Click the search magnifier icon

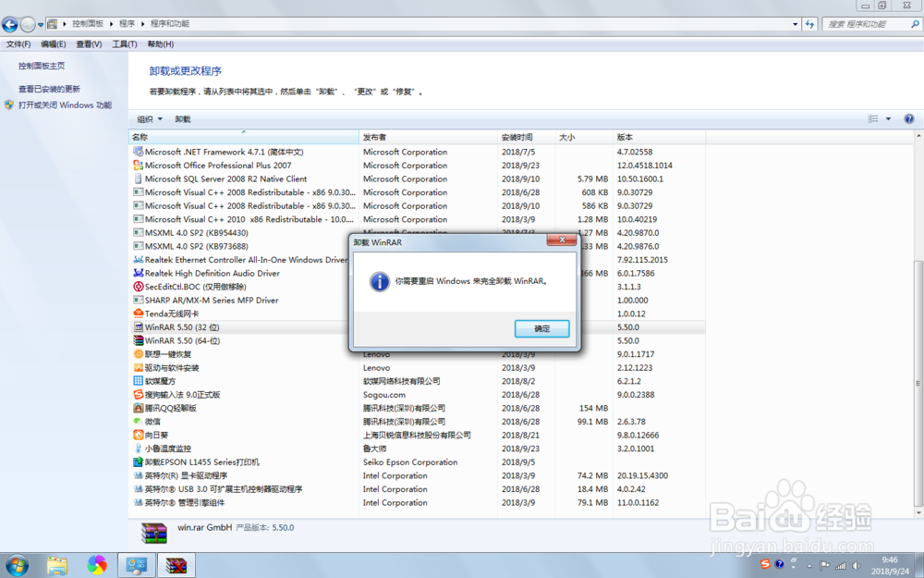pyautogui.click(x=915, y=24)
